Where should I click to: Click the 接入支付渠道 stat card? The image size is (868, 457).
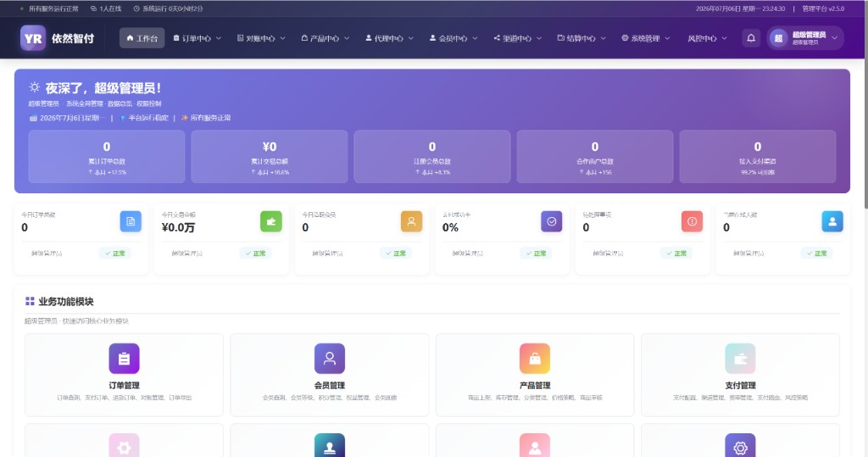[x=758, y=157]
